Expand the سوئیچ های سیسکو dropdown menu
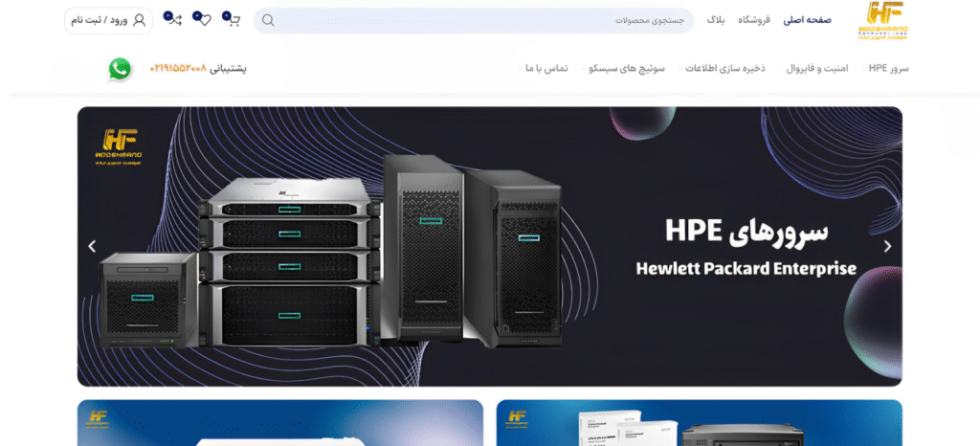This screenshot has width=980, height=446. tap(624, 68)
